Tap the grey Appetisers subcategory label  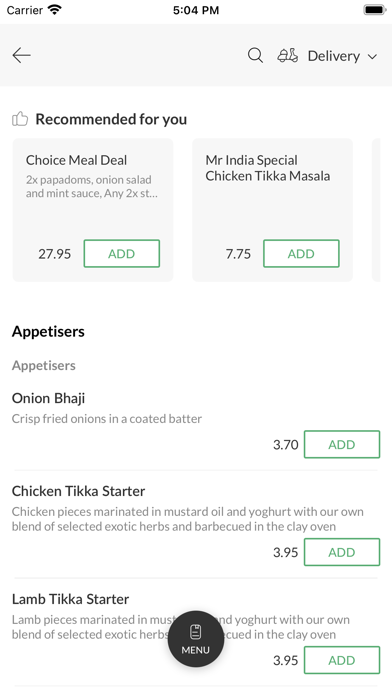click(44, 365)
